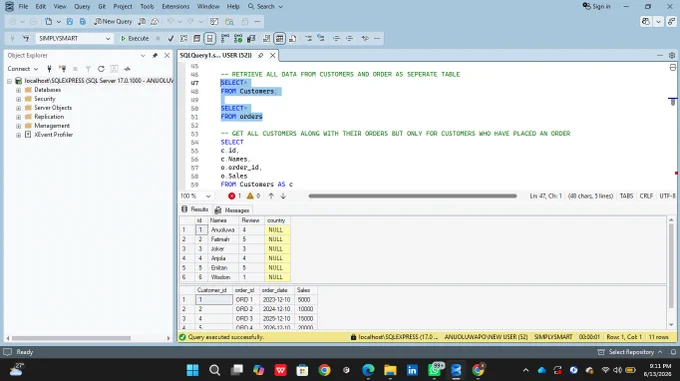This screenshot has height=381, width=680.
Task: Open a New Query window
Action: (113, 21)
